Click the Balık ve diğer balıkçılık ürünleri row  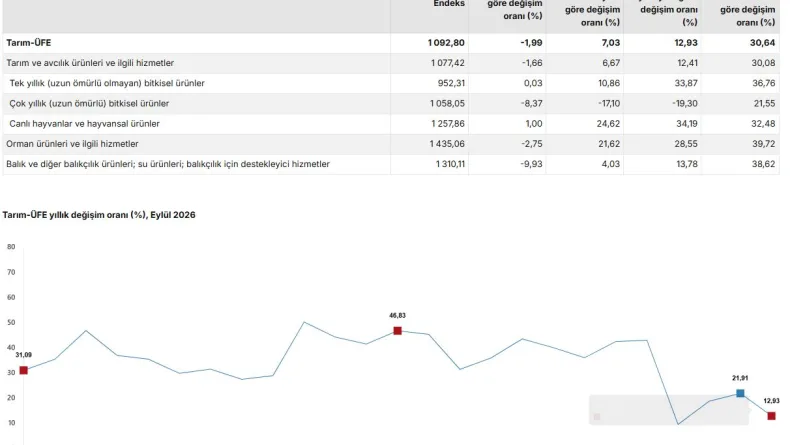tap(391, 164)
